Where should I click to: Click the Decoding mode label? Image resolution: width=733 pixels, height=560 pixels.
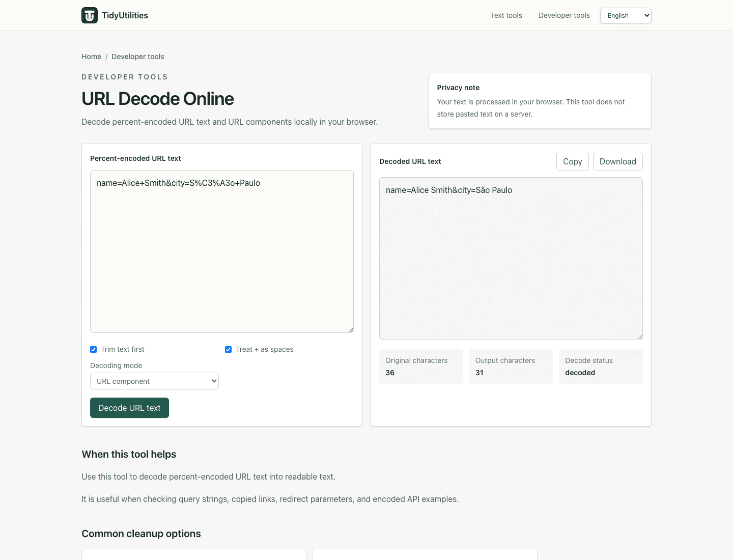pyautogui.click(x=116, y=366)
